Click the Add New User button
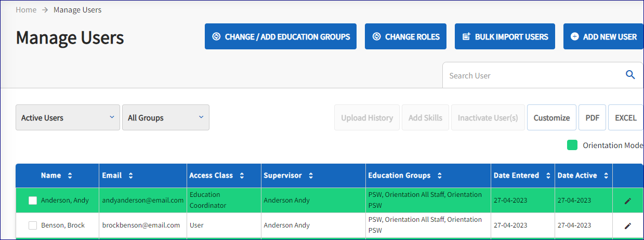Viewport: 644px width, 240px height. tap(603, 36)
